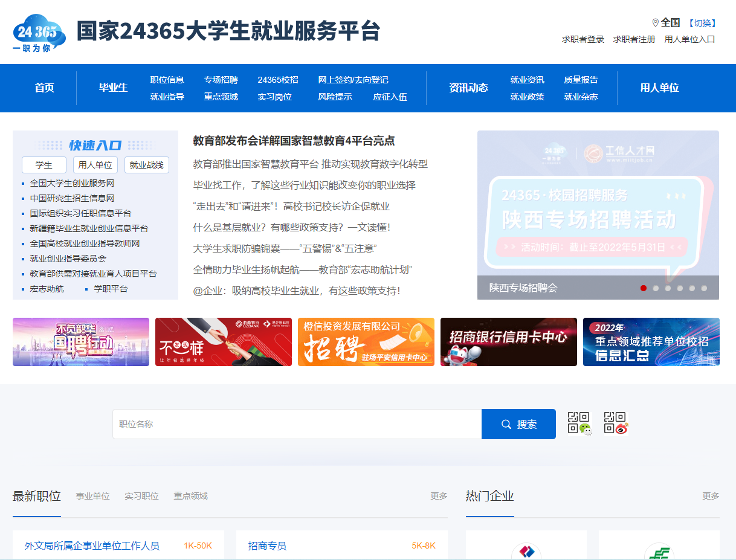
Task: Open the 中国研究生招生信息网 link
Action: 72,198
